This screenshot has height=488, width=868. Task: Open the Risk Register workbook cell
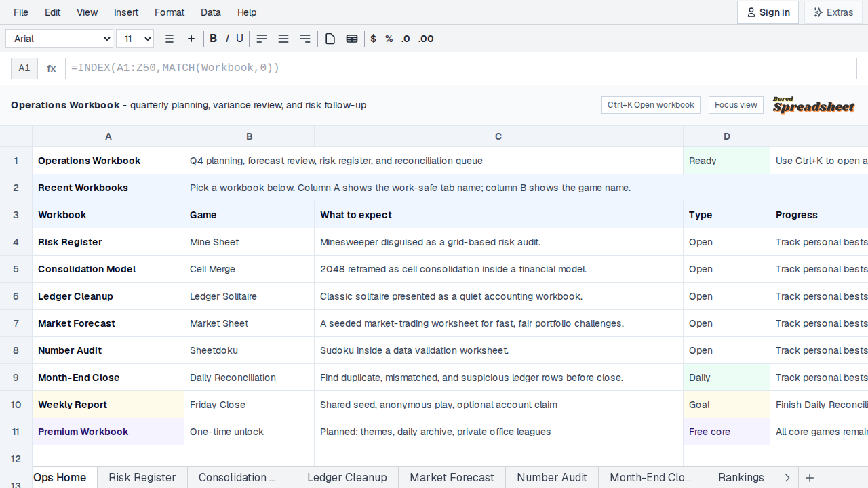[108, 242]
